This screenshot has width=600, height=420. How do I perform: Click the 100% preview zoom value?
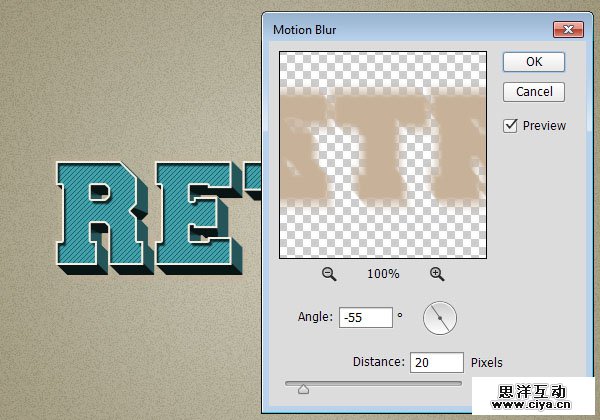click(383, 274)
